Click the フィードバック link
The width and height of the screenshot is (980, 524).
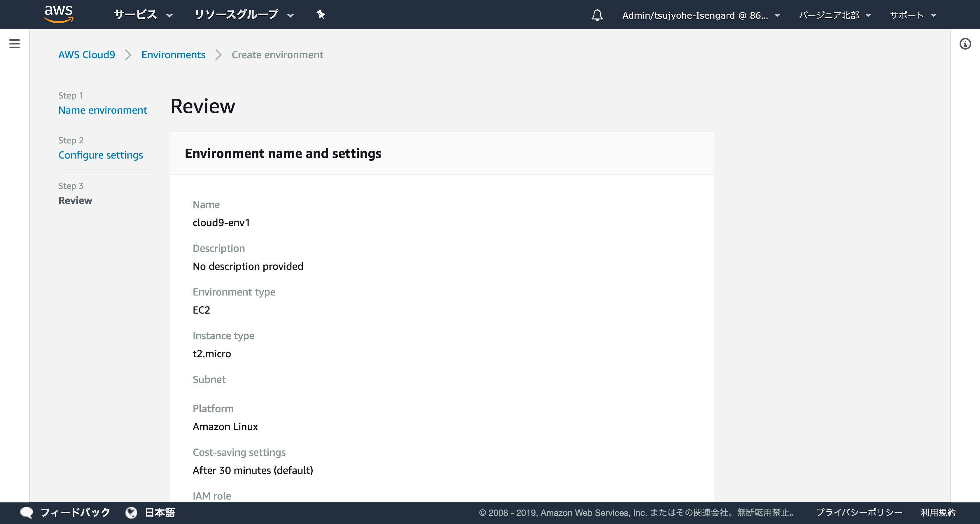pyautogui.click(x=75, y=513)
